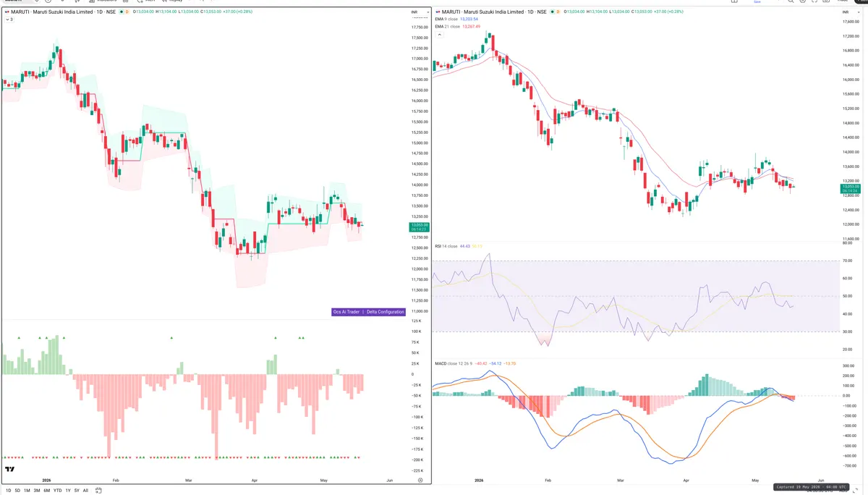Click the Apr label on left chart time axis
The height and width of the screenshot is (495, 868).
coord(255,480)
